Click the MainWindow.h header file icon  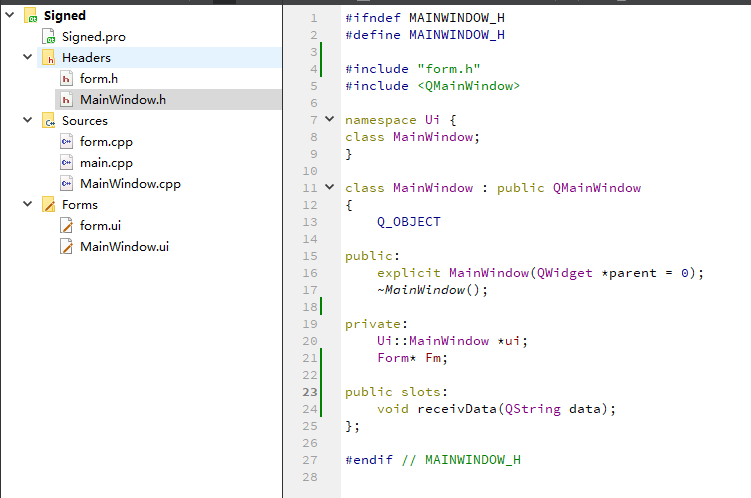coord(66,100)
